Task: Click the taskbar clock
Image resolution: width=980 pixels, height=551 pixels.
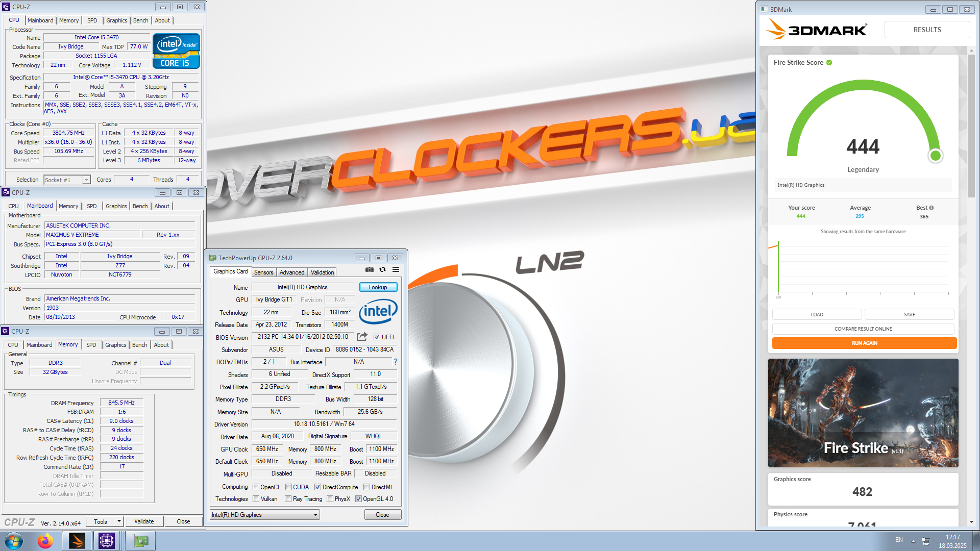Action: [x=952, y=541]
